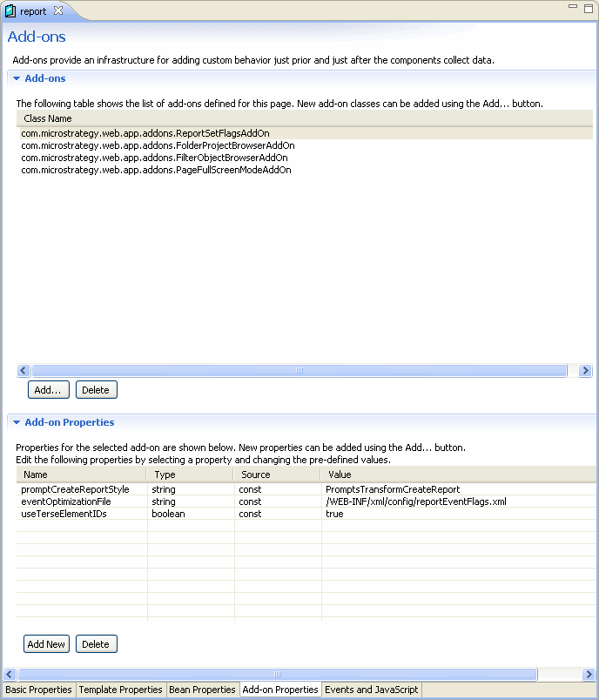Viewport: 599px width, 700px height.
Task: Close the report editor tab
Action: click(x=58, y=10)
